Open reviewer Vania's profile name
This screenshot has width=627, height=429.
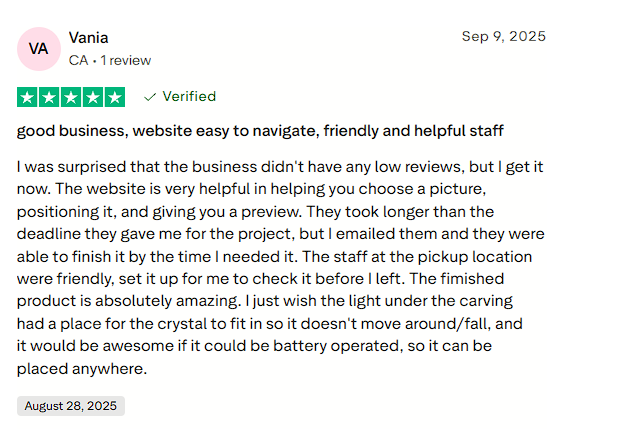[88, 38]
